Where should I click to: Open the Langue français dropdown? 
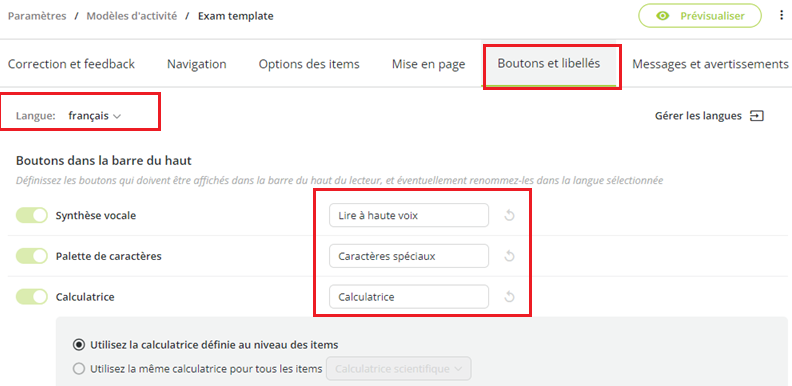(x=95, y=116)
